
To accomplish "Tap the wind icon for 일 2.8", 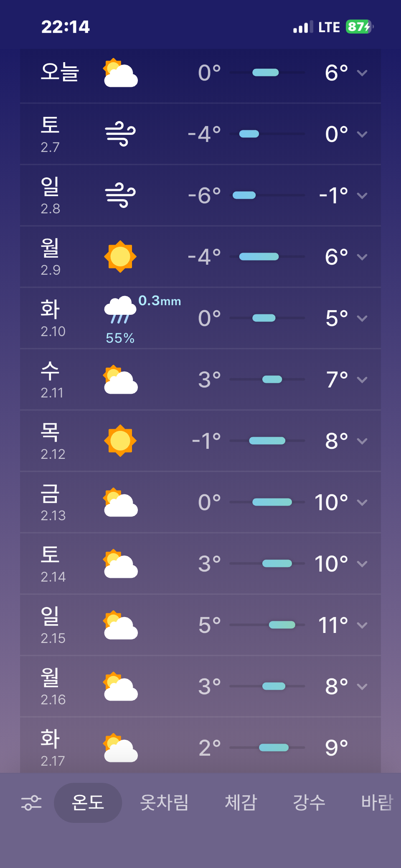I will [120, 195].
